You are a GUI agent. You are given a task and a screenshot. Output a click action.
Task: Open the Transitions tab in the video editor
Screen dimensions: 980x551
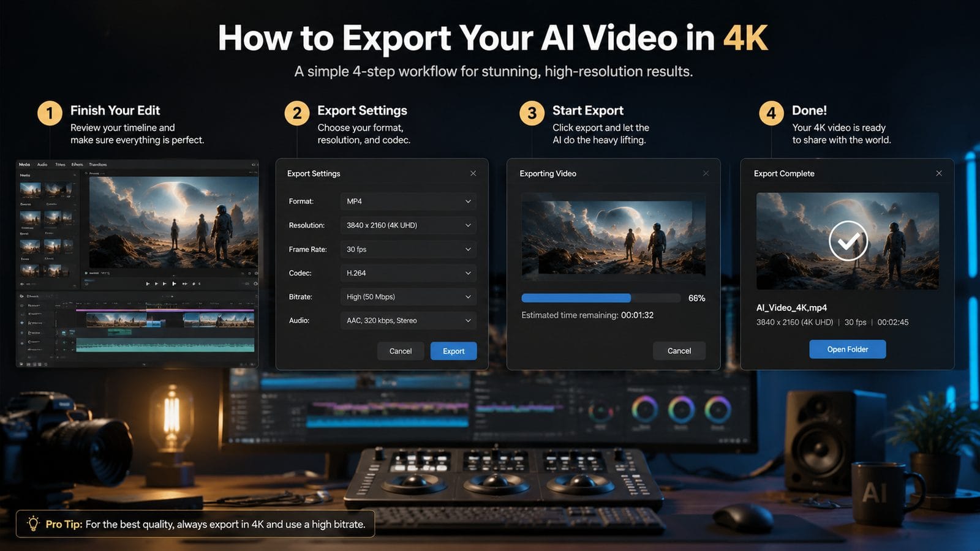click(98, 164)
